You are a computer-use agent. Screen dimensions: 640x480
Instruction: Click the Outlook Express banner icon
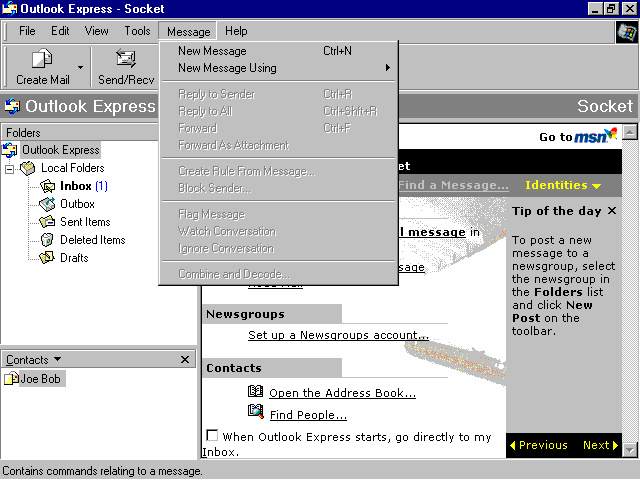(12, 106)
